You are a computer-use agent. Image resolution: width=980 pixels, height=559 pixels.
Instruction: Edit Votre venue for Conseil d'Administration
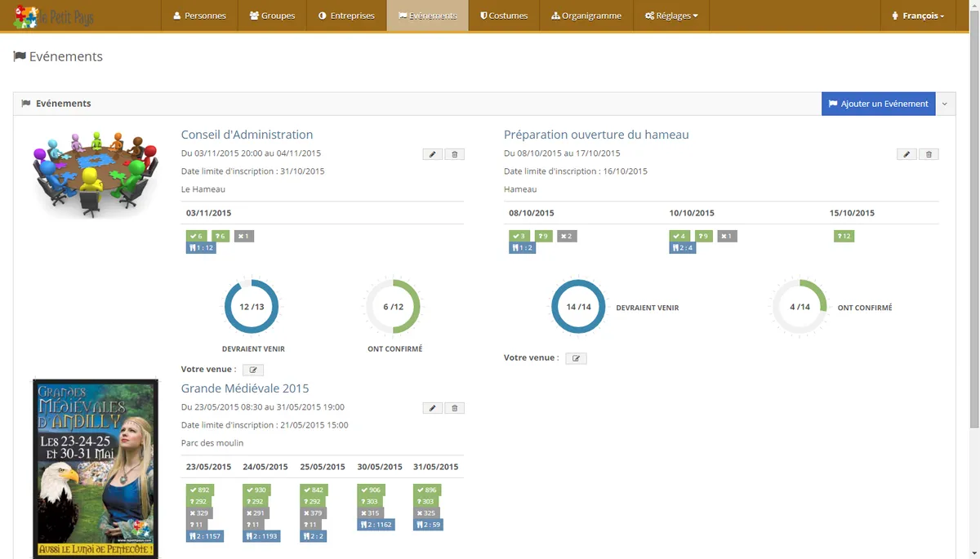click(253, 370)
